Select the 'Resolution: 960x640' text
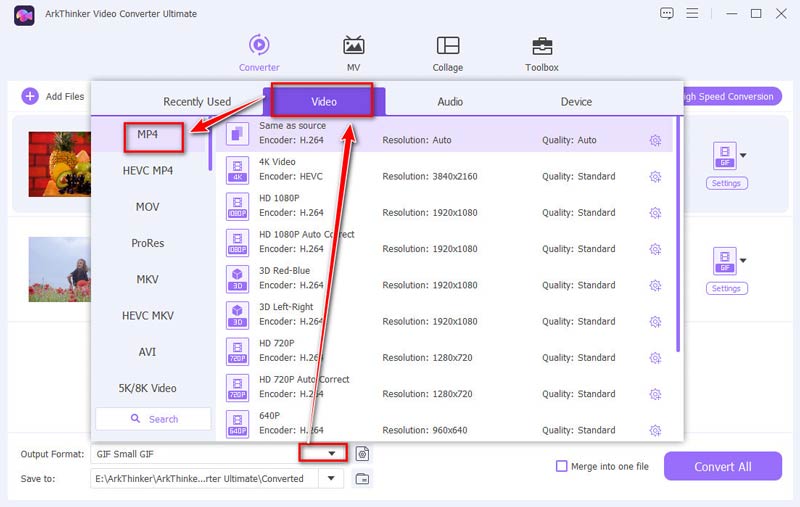The height and width of the screenshot is (507, 800). point(424,430)
